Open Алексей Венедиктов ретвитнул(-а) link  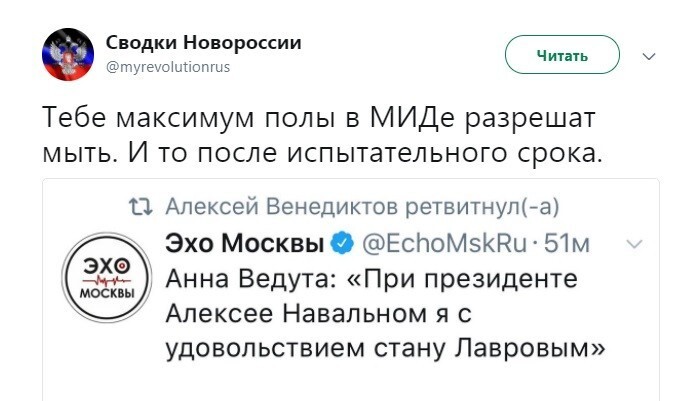362,206
